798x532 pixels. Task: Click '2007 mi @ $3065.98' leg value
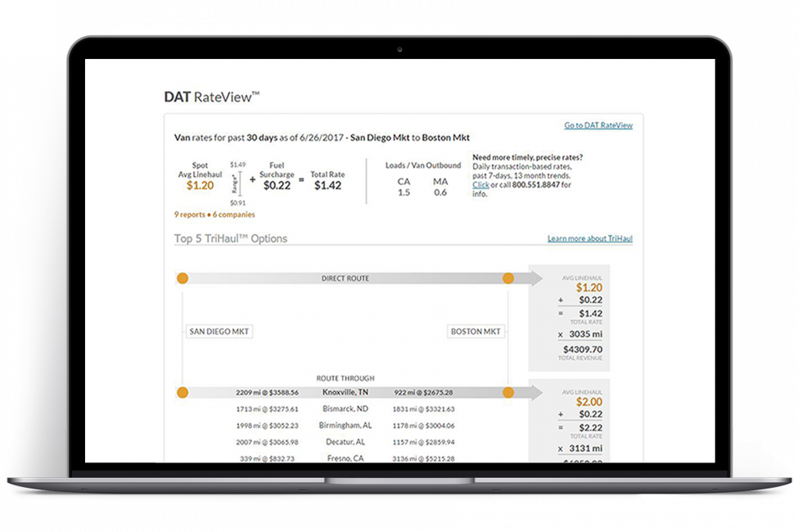267,442
